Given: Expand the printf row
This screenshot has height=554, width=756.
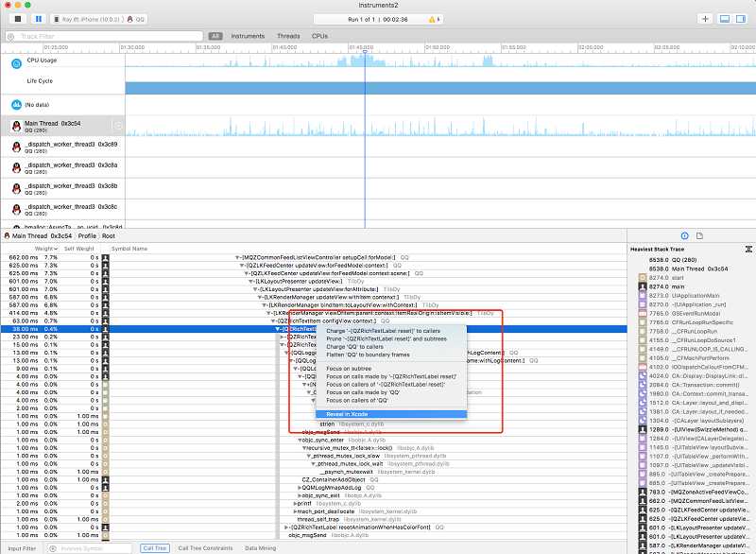Looking at the screenshot, I should tap(295, 504).
